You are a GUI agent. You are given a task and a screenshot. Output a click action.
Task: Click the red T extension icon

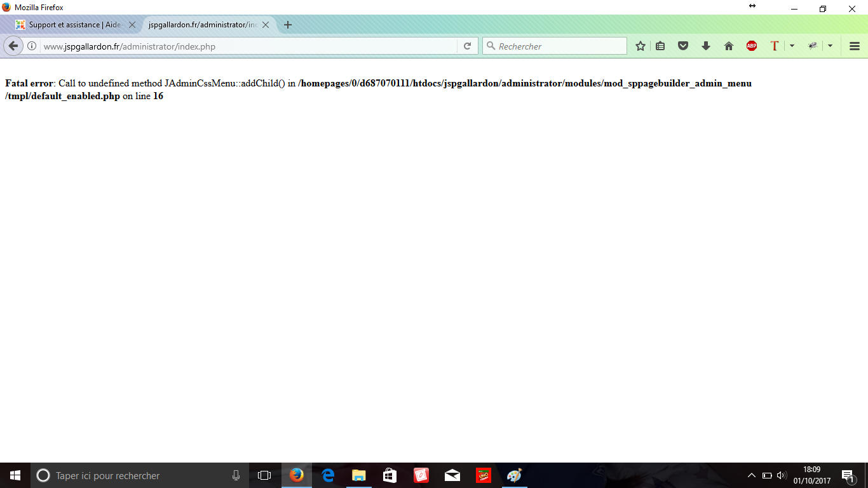774,46
